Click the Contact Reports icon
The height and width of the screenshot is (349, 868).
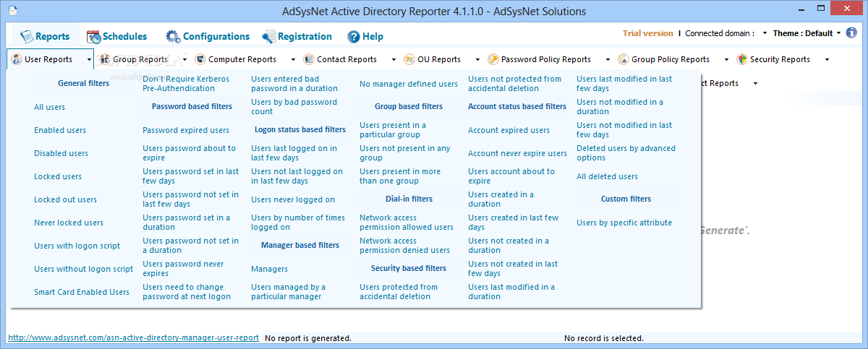tap(309, 59)
